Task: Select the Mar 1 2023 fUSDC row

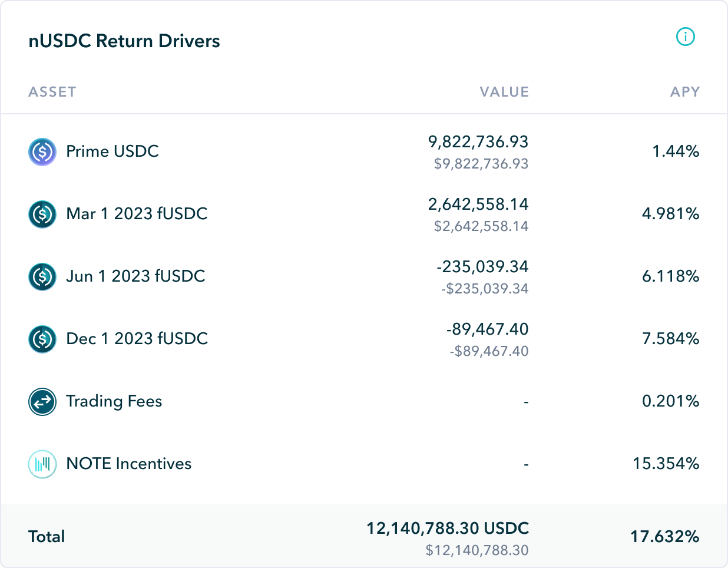Action: [136, 214]
